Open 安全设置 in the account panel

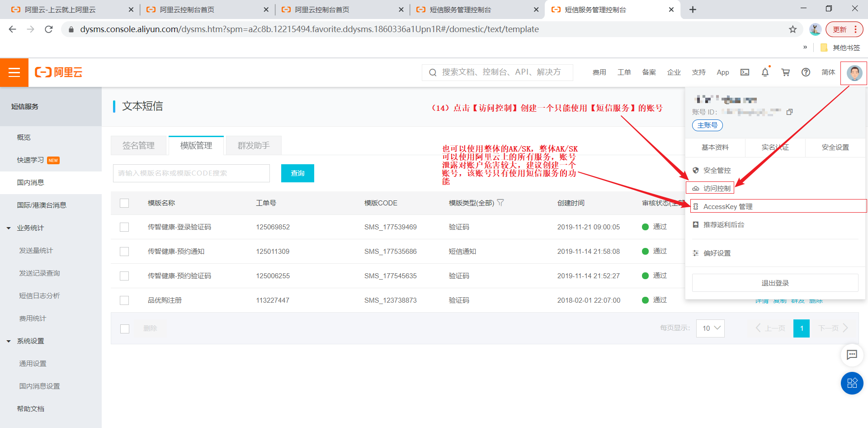(835, 147)
